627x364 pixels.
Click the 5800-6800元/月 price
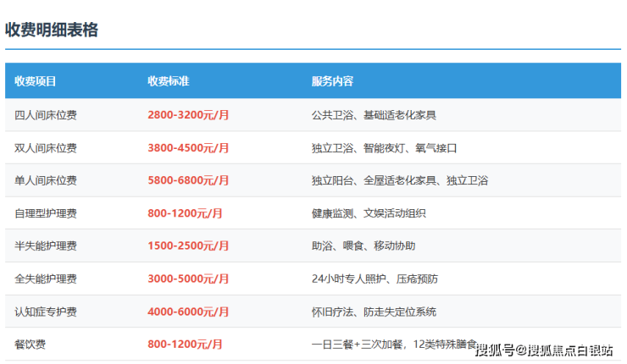(x=188, y=180)
